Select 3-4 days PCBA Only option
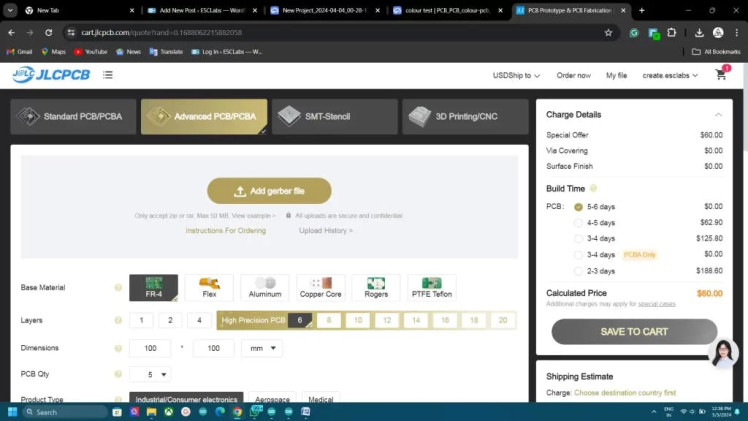Viewport: 748px width, 421px height. point(578,255)
